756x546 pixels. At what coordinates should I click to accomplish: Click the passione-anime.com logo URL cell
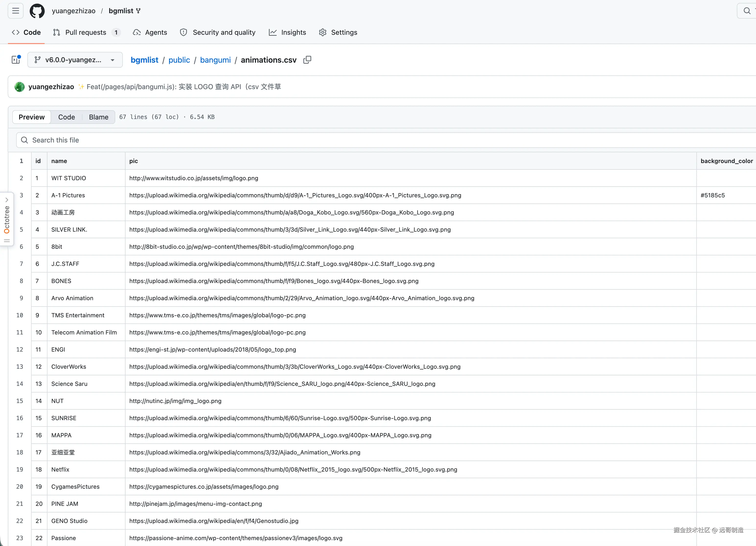tap(411, 538)
